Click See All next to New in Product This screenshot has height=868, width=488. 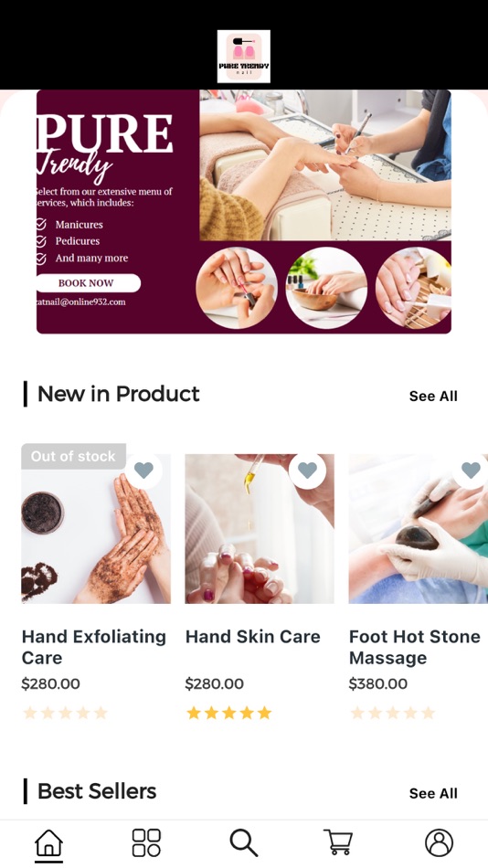click(433, 396)
